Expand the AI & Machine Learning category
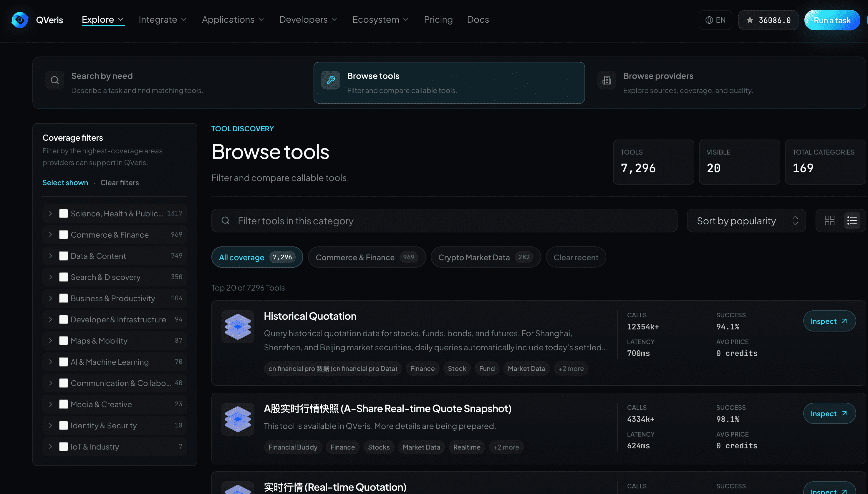The width and height of the screenshot is (868, 494). (51, 362)
